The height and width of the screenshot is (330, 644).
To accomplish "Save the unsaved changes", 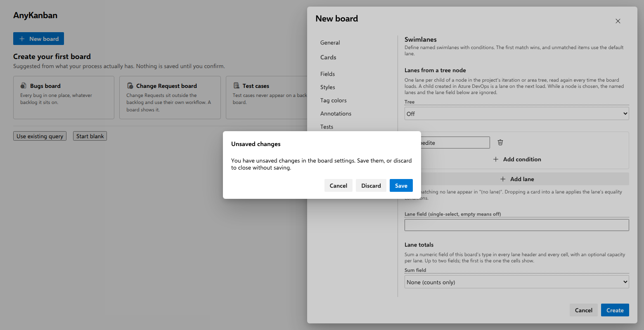I will tap(401, 186).
